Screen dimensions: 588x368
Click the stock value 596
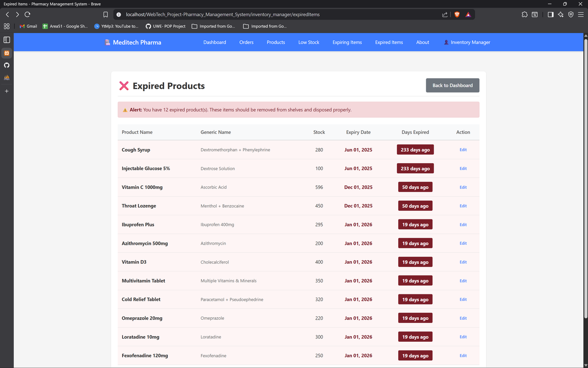[x=319, y=187]
